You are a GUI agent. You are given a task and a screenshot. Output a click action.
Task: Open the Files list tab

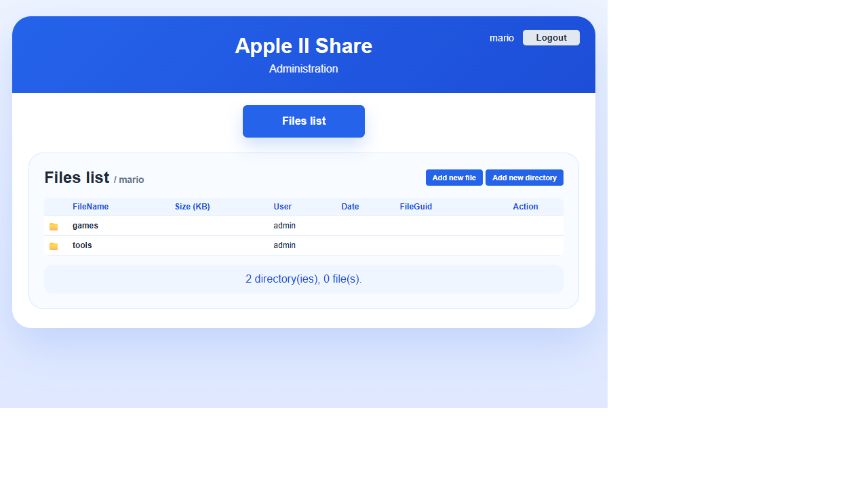tap(304, 121)
